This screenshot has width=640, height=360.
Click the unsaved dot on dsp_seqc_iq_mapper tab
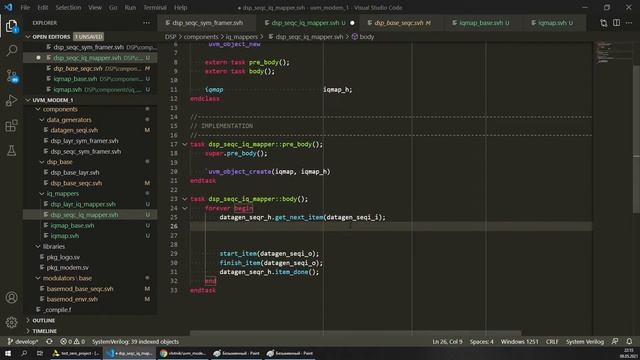tap(352, 23)
